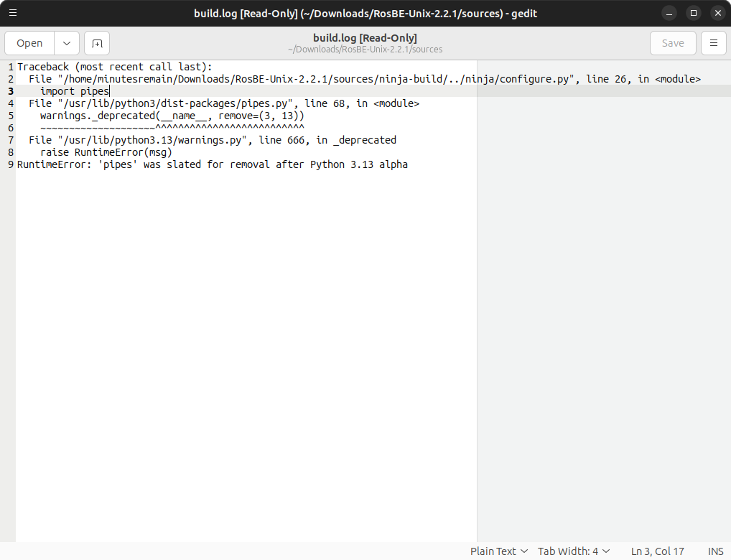The width and height of the screenshot is (731, 560).
Task: Click the tilde and caret marker line
Action: (x=172, y=128)
